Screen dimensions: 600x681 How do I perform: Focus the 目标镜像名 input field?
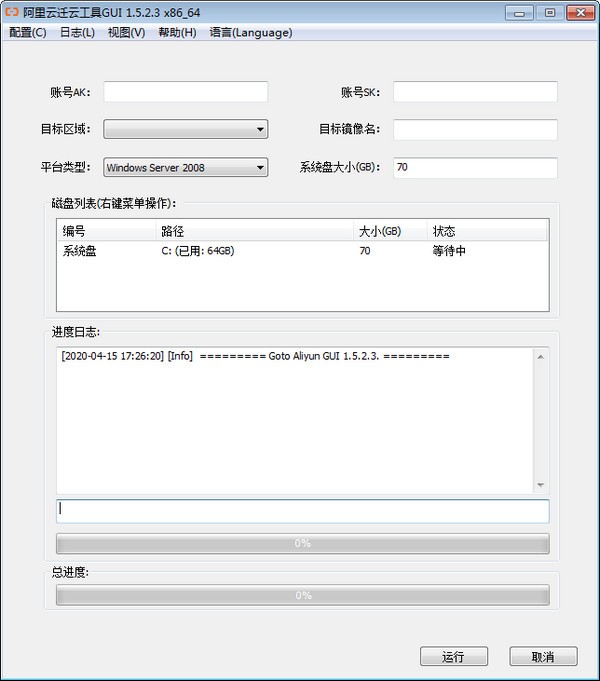point(475,130)
